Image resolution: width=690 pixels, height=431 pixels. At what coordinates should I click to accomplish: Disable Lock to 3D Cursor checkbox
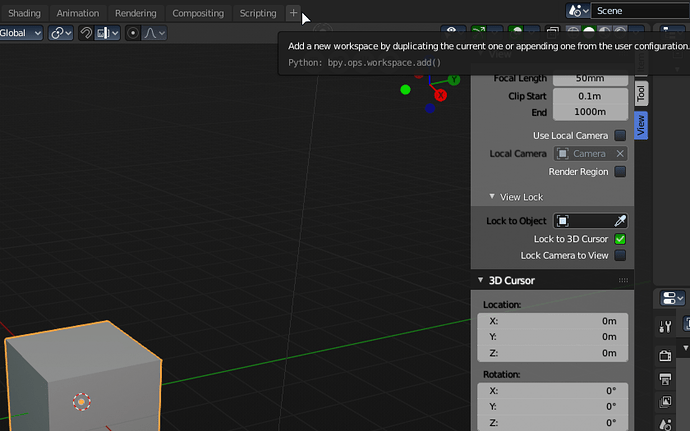620,239
